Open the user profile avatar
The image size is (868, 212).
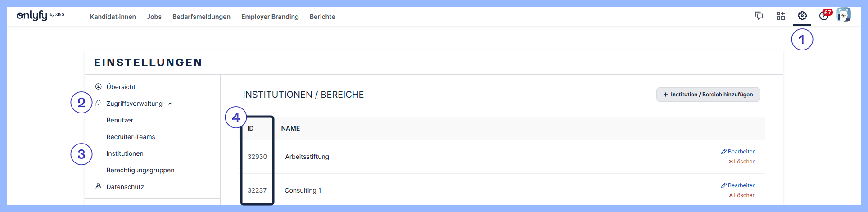pyautogui.click(x=844, y=15)
